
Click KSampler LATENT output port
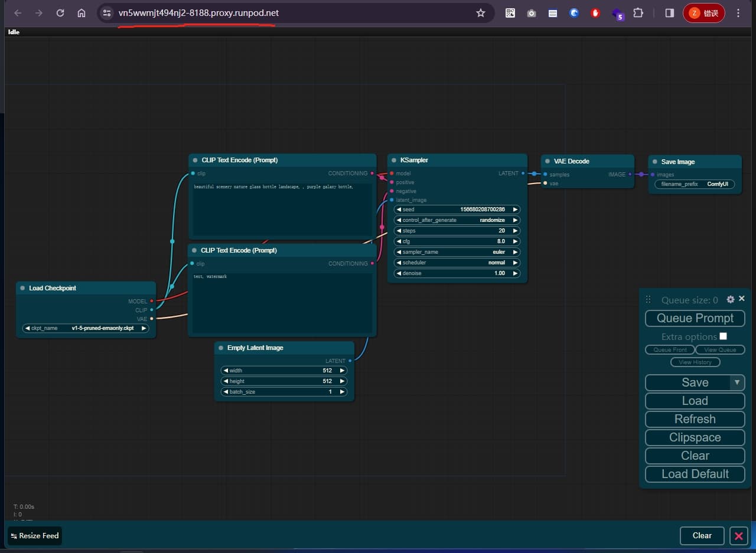click(523, 174)
